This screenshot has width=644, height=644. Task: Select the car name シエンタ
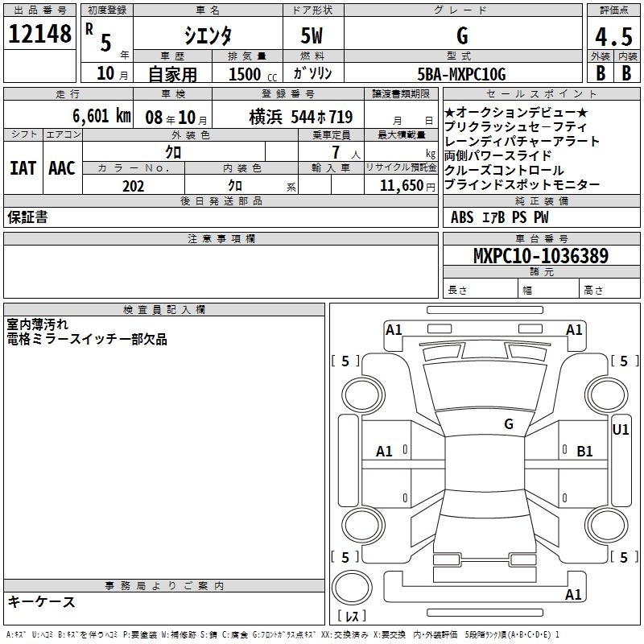(208, 35)
